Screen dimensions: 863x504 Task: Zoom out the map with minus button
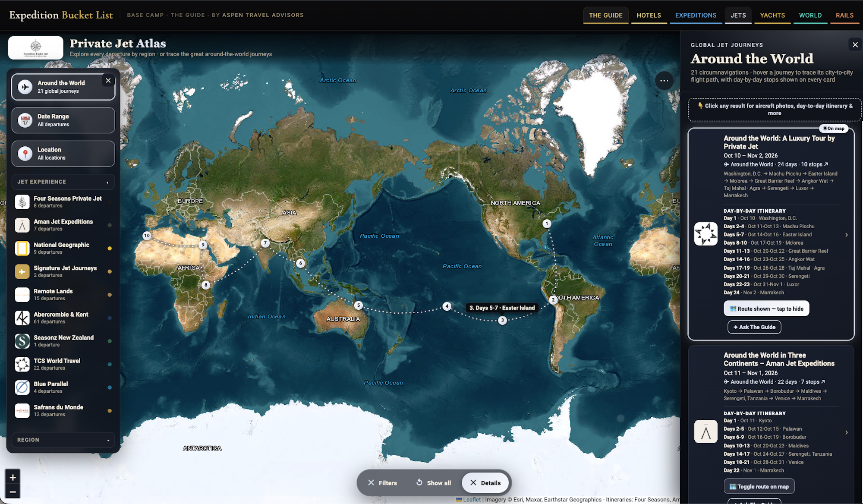(x=13, y=491)
